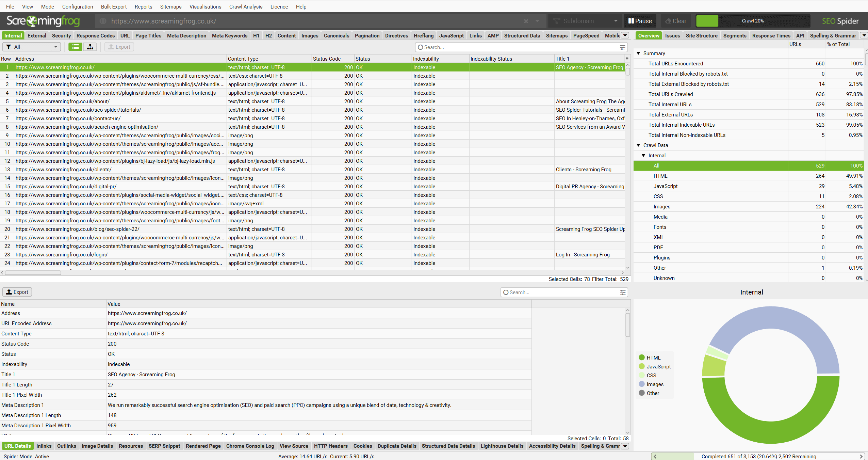Show more top tabs after Mobile
868x460 pixels.
[625, 35]
